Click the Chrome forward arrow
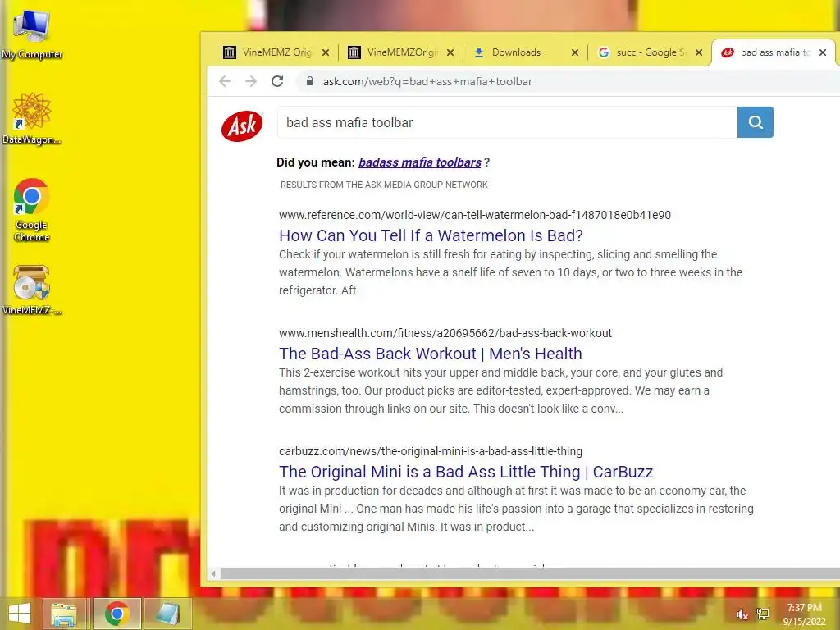 pyautogui.click(x=251, y=81)
